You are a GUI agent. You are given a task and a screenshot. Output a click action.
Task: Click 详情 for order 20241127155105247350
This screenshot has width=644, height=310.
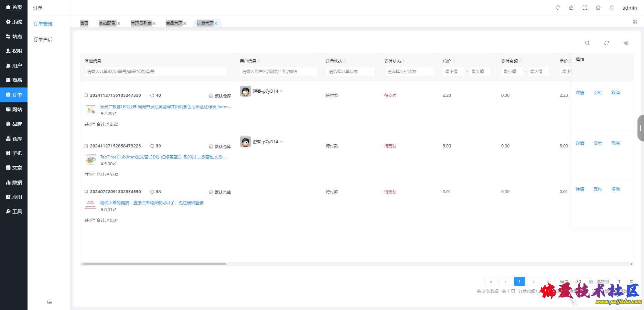(x=580, y=93)
